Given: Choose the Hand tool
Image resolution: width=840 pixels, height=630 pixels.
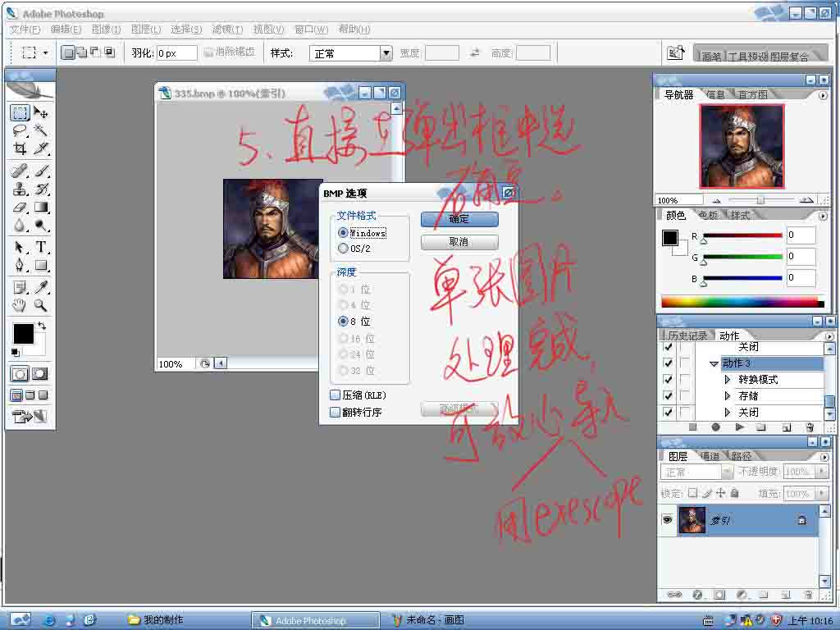Looking at the screenshot, I should click(20, 306).
